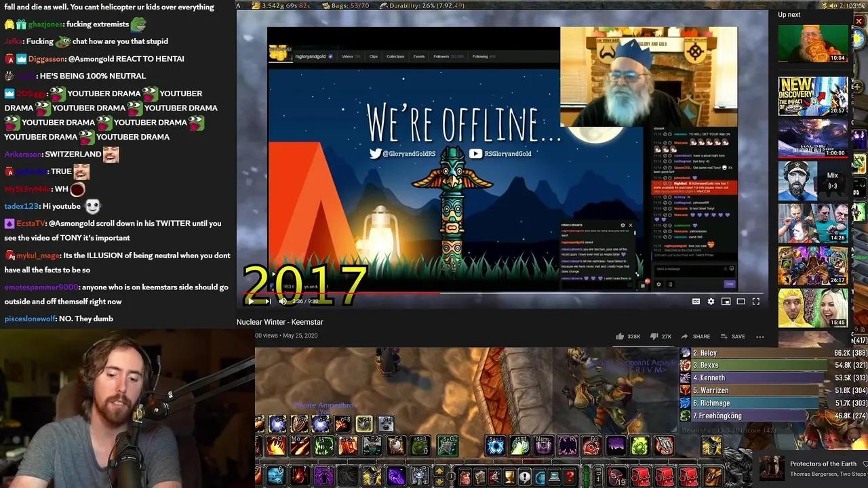This screenshot has height=488, width=868.
Task: Dislike the video with 27K dislikes
Action: 660,336
